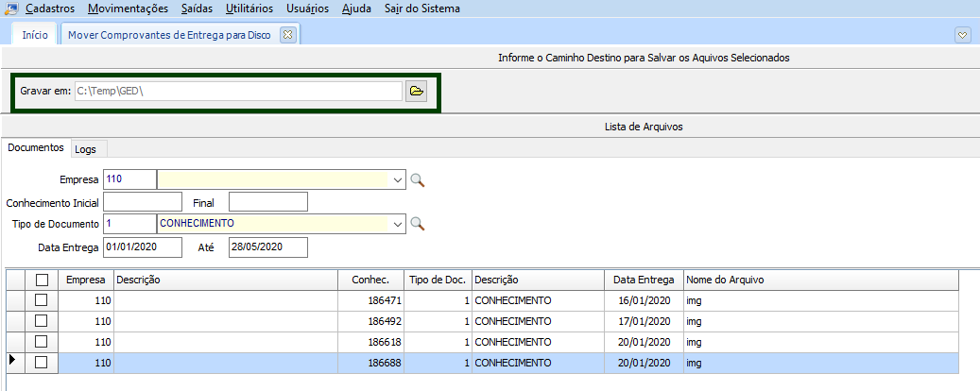Click the magnifier icon next to Empresa
The image size is (980, 391).
coord(418,179)
